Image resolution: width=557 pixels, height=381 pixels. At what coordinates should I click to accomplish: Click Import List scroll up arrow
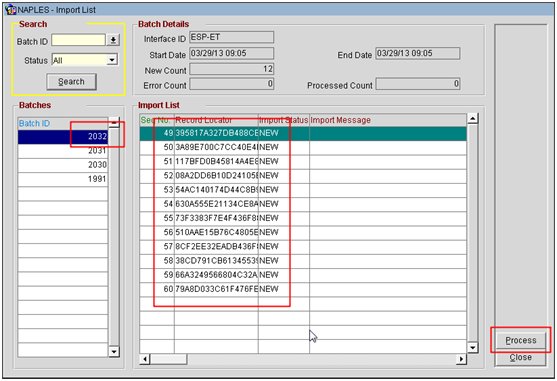point(472,119)
